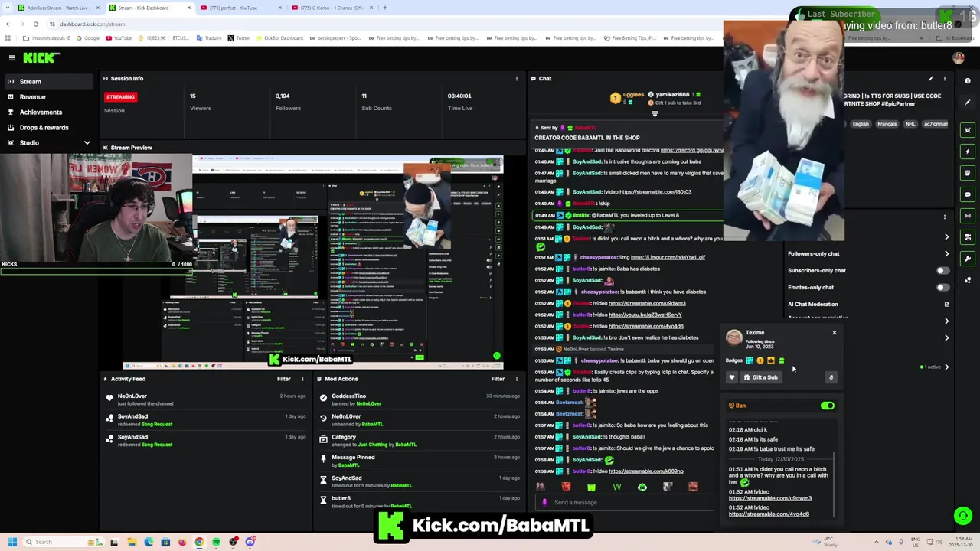
Task: Click the 'Send a message' chat input
Action: [x=620, y=503]
